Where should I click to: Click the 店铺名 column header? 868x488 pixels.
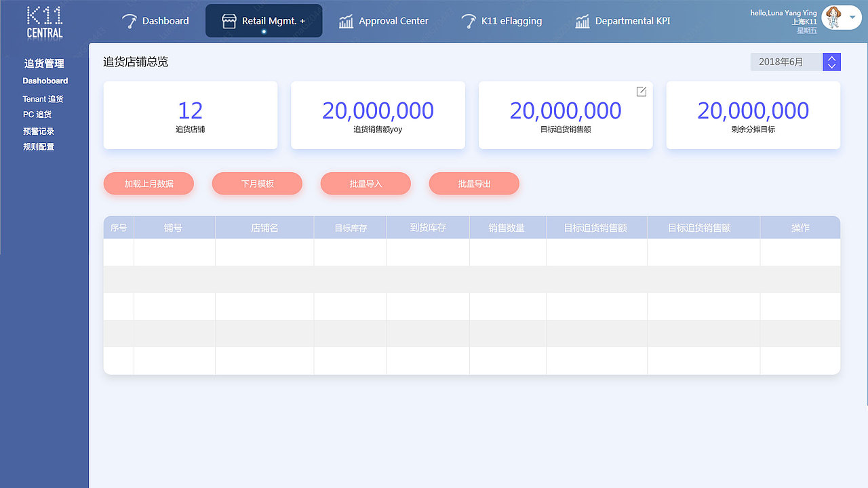pos(264,228)
